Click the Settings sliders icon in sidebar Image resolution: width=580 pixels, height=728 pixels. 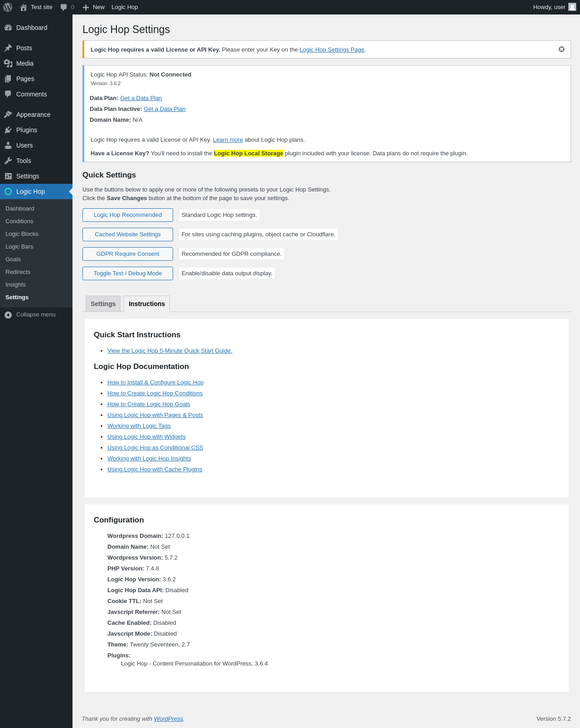coord(8,176)
